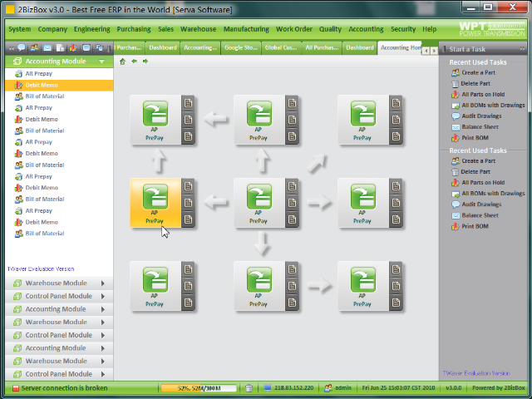Click the 218.83.152.220 server address

coord(293,388)
